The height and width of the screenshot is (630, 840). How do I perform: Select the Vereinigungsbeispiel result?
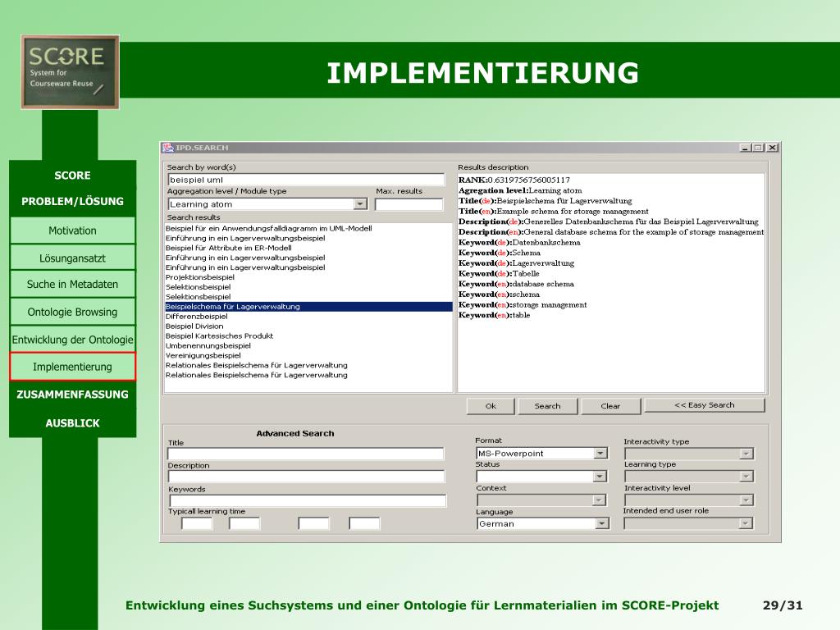pos(203,356)
